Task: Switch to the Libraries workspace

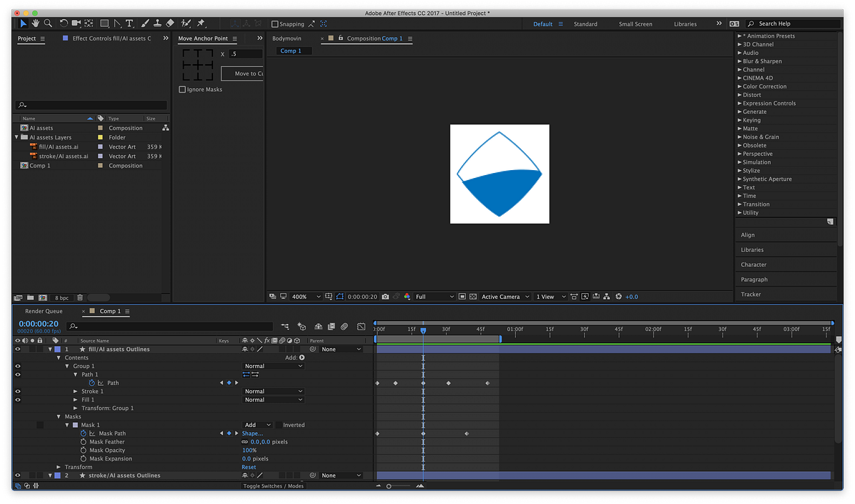Action: coord(685,24)
